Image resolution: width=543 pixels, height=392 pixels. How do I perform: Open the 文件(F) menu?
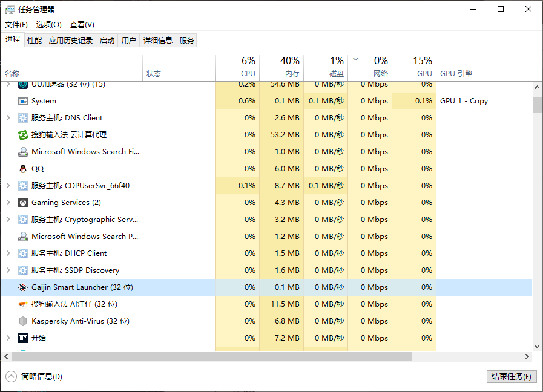point(16,25)
